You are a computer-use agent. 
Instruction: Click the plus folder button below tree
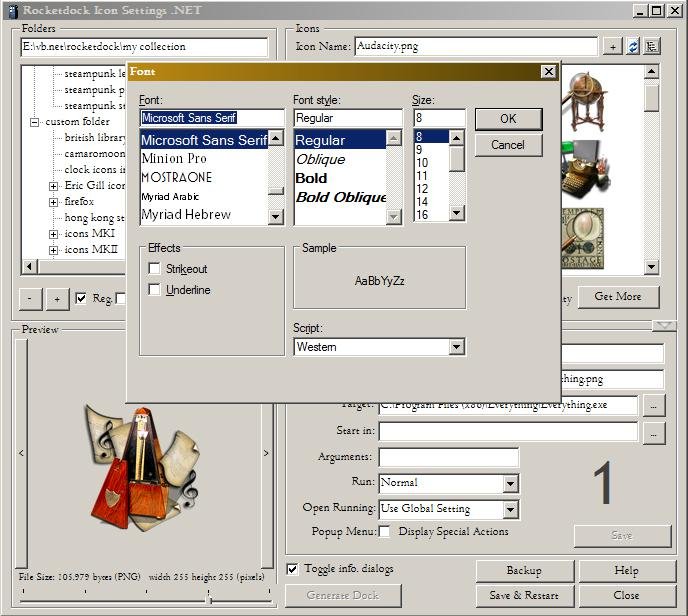tap(57, 299)
